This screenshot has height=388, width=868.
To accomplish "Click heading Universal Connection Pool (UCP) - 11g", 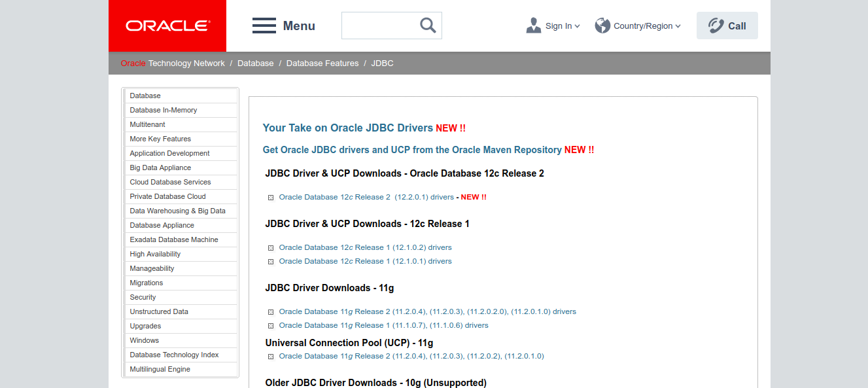I will pos(349,343).
